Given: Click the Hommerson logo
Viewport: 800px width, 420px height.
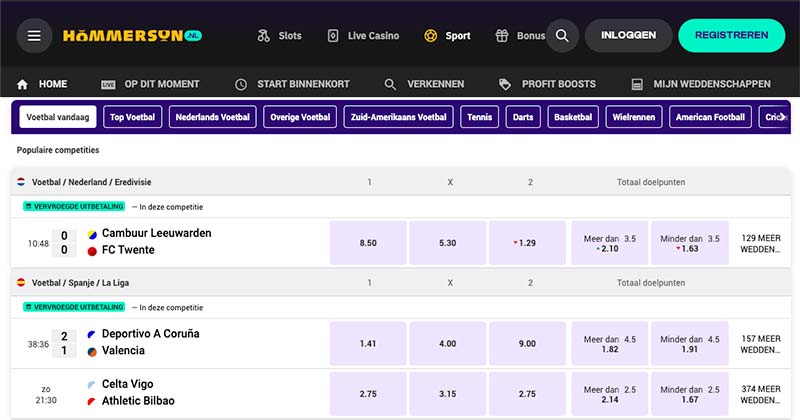Looking at the screenshot, I should pyautogui.click(x=132, y=36).
